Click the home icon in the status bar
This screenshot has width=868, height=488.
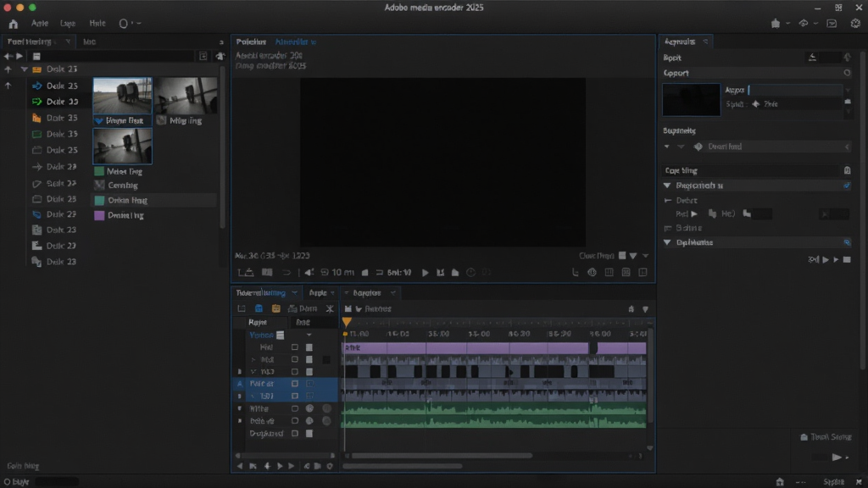click(780, 482)
